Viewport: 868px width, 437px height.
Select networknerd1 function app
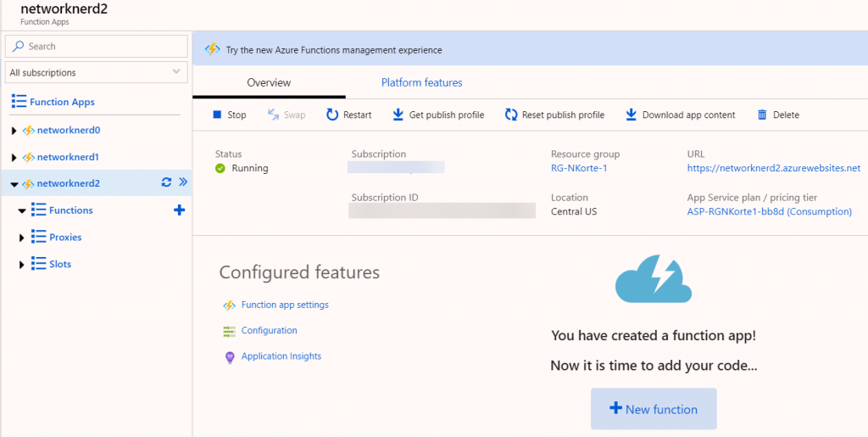68,157
